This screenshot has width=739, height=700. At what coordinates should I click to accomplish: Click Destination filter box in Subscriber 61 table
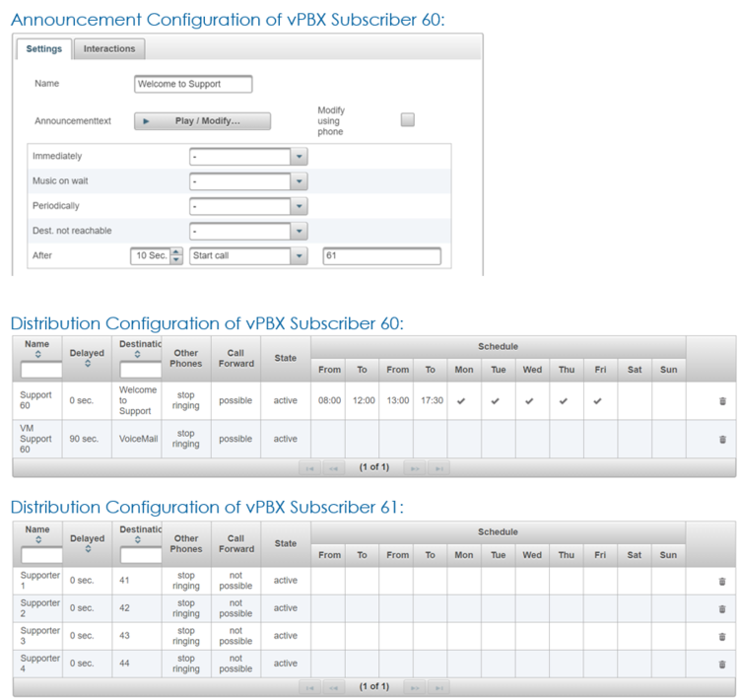point(141,555)
